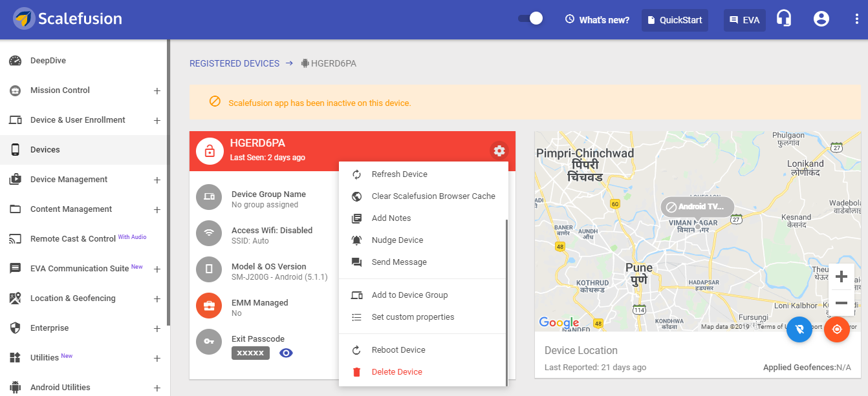868x396 pixels.
Task: Zoom in on the map
Action: [841, 277]
